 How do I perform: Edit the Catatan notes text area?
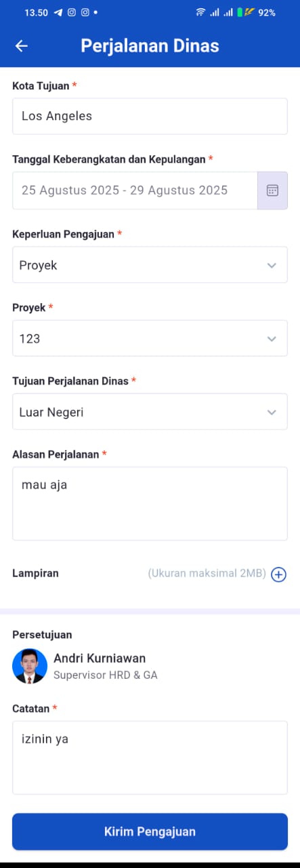pyautogui.click(x=150, y=757)
